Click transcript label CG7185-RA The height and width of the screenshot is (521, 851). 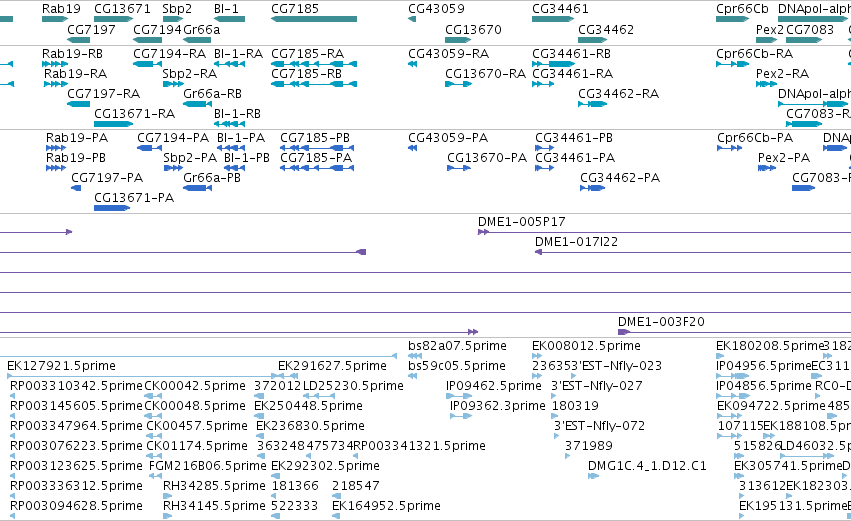[307, 54]
